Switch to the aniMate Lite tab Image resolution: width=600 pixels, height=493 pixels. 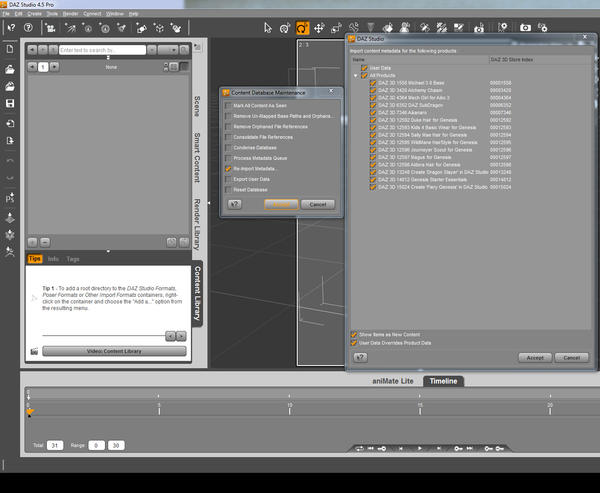coord(393,381)
